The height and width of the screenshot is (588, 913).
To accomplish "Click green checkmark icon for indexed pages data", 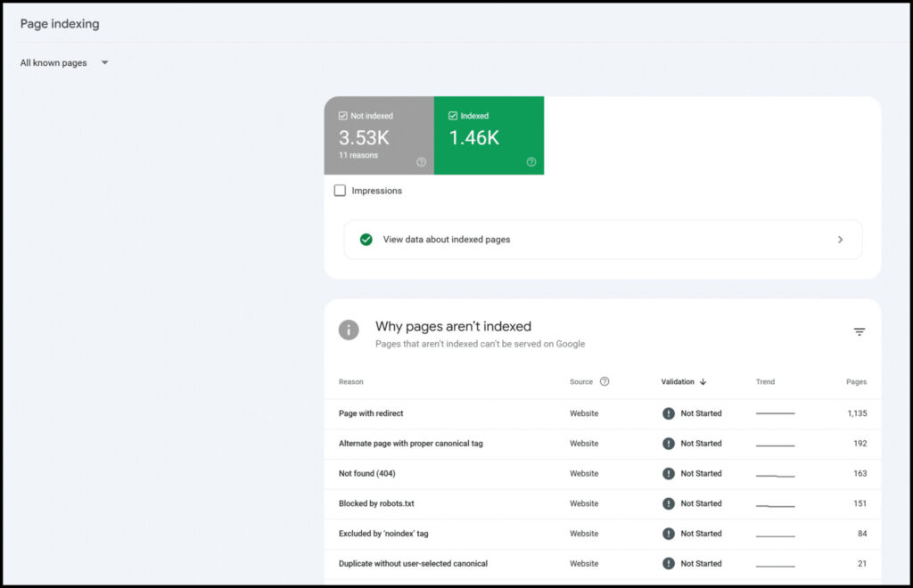I will click(x=366, y=240).
